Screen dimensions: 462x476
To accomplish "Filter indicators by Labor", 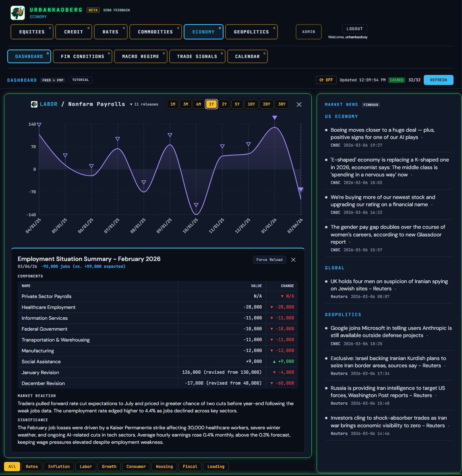I will click(x=86, y=467).
